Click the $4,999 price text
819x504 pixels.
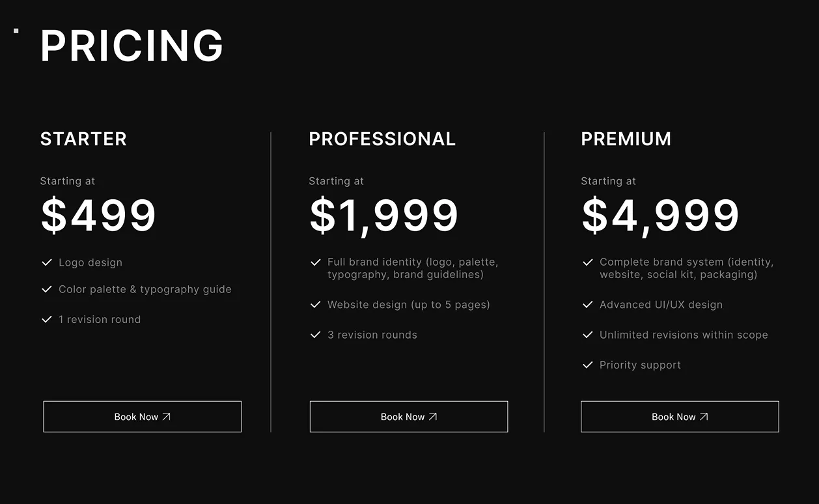click(x=660, y=216)
